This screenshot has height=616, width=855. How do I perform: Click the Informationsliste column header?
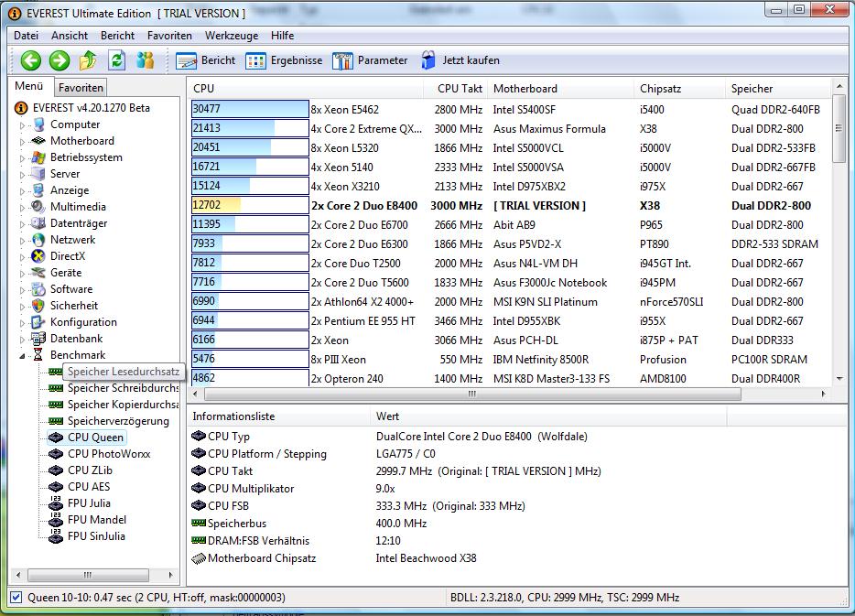click(x=278, y=416)
